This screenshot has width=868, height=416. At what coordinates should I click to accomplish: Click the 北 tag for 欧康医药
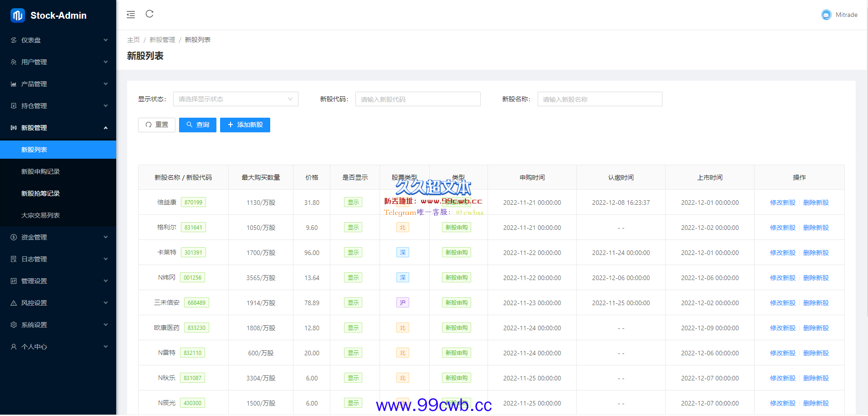[403, 328]
